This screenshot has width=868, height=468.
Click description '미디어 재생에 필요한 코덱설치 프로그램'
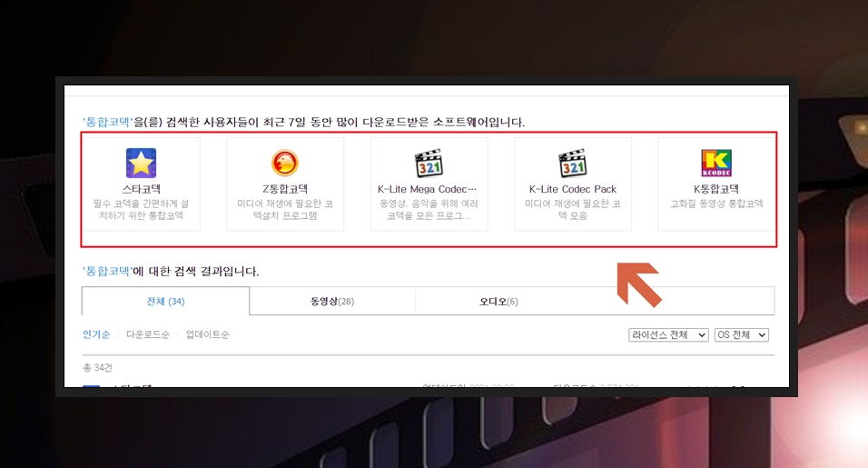[x=285, y=209]
